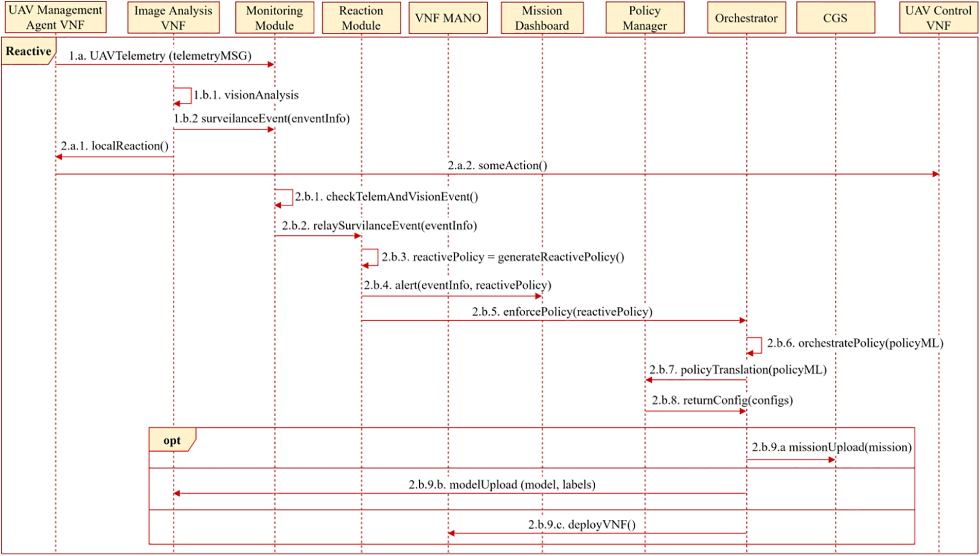Select the Mission Dashboard header box

(x=542, y=18)
